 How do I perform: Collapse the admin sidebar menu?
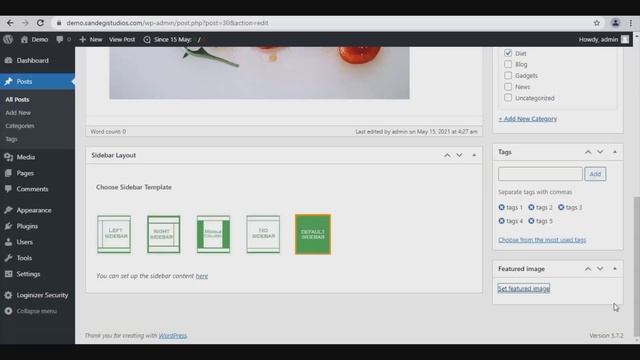tap(36, 311)
